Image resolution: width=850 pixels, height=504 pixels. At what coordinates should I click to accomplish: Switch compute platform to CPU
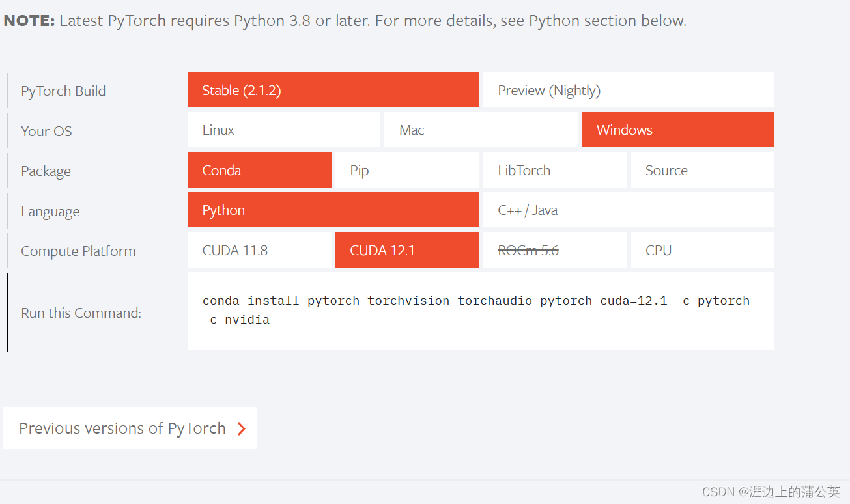[x=702, y=250]
